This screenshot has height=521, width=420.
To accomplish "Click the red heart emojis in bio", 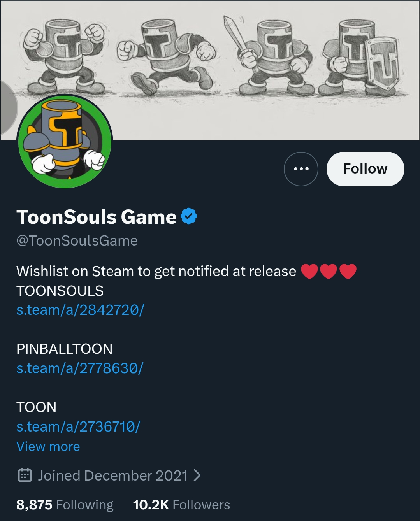I will click(x=329, y=271).
